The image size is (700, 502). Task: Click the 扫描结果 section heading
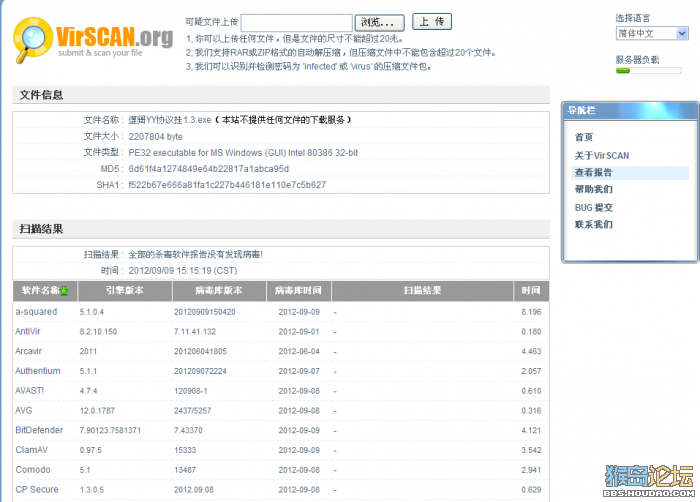[41, 229]
